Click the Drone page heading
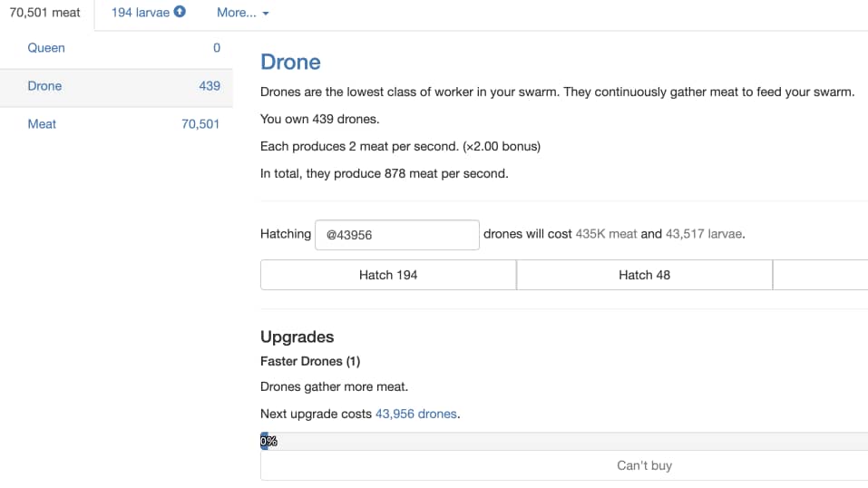The height and width of the screenshot is (488, 868). (290, 62)
